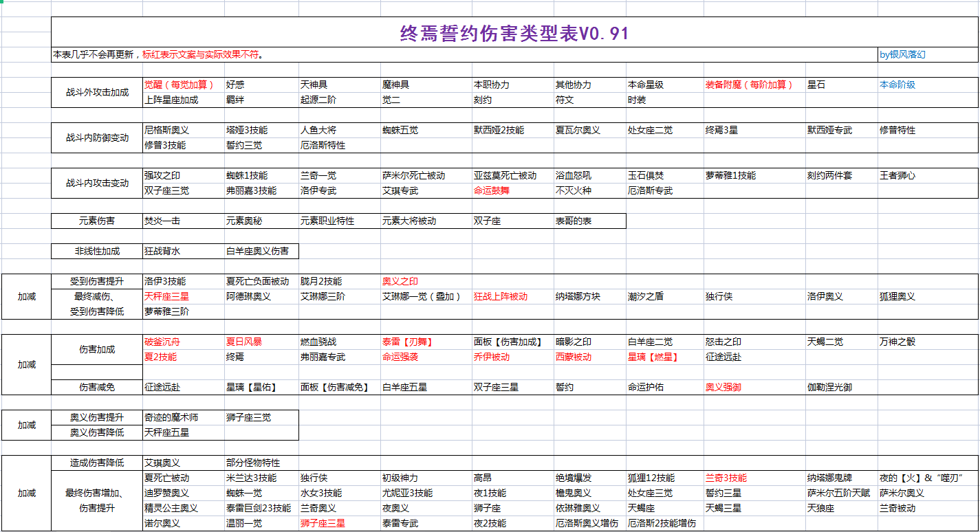The image size is (980, 532).
Task: Click the 白羊座奥义伤害 cell
Action: 261,251
